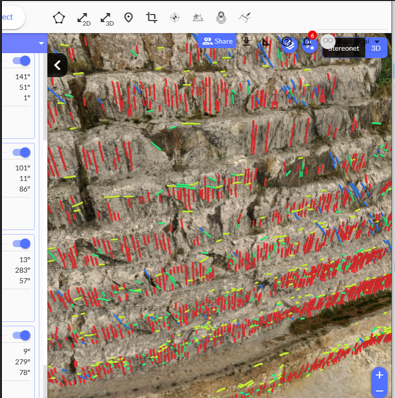Screen dimensions: 395x398
Task: Click the download icon beside Share
Action: 246,42
